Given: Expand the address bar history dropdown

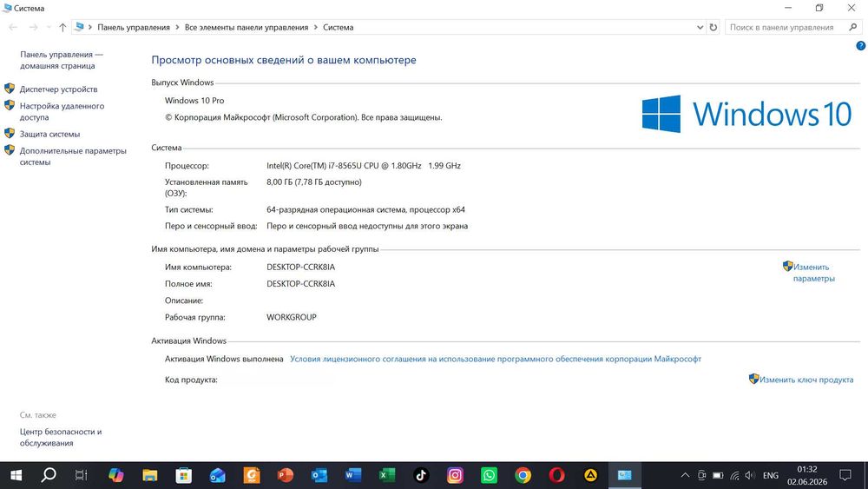Looking at the screenshot, I should (700, 27).
